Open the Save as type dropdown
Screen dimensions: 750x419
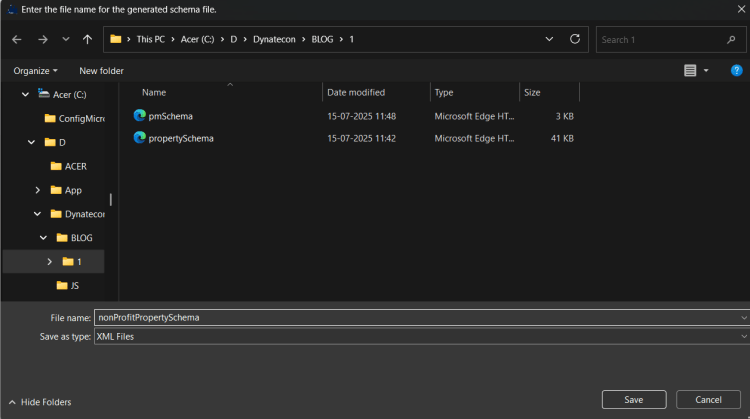(x=420, y=336)
